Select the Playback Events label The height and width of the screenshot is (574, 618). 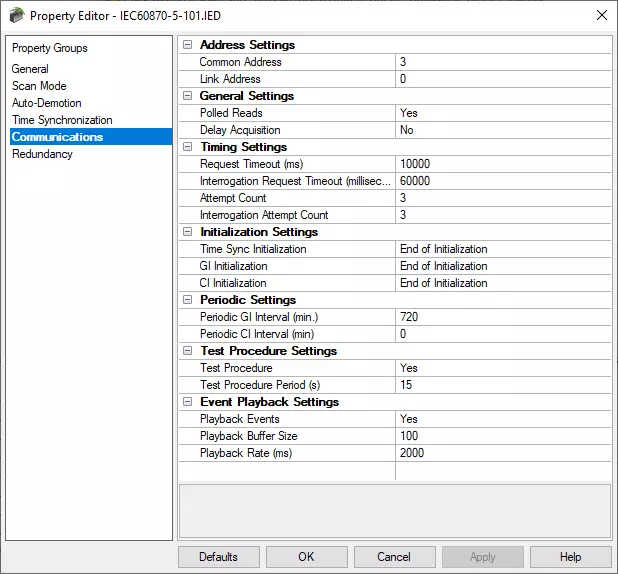[x=240, y=419]
